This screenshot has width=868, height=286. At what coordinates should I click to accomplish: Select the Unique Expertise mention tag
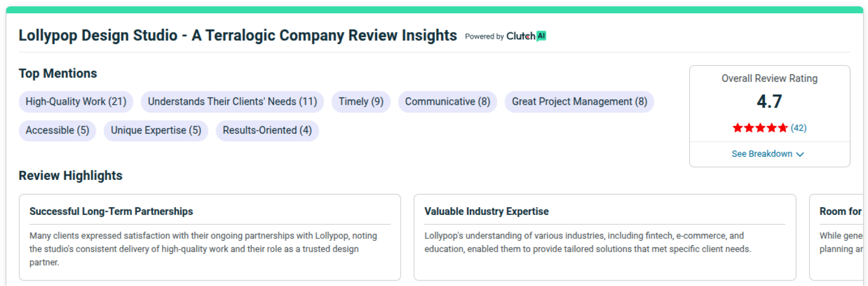pyautogui.click(x=156, y=131)
